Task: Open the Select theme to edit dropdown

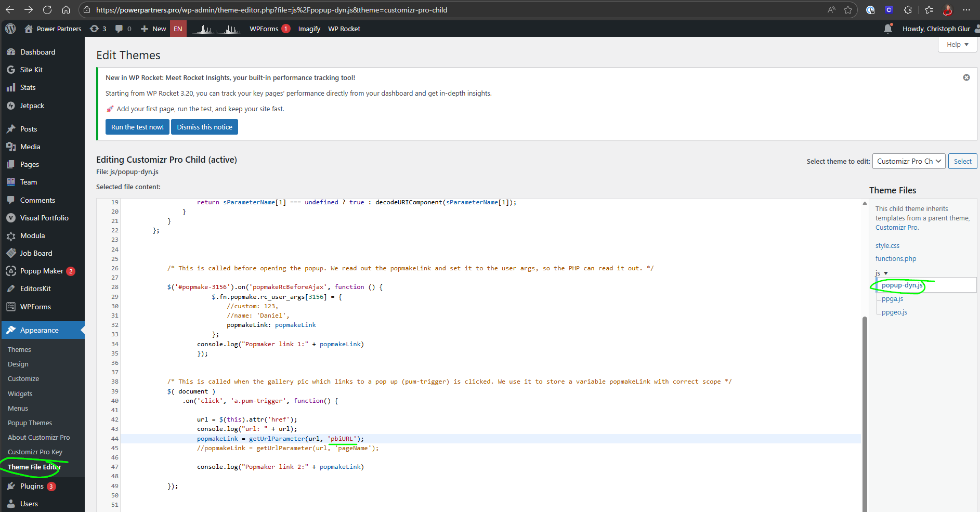Action: click(x=909, y=161)
